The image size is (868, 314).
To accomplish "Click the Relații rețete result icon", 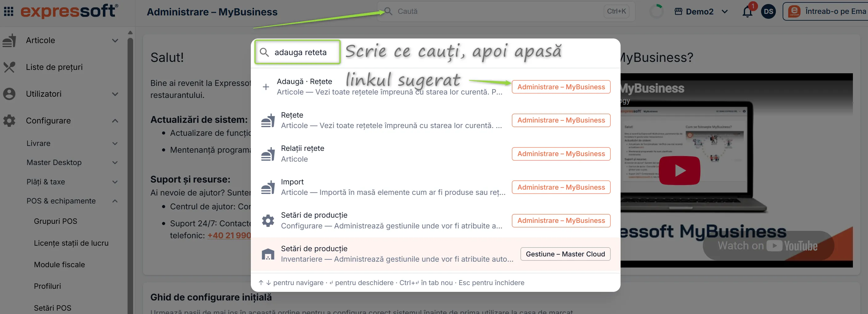I will pos(268,154).
